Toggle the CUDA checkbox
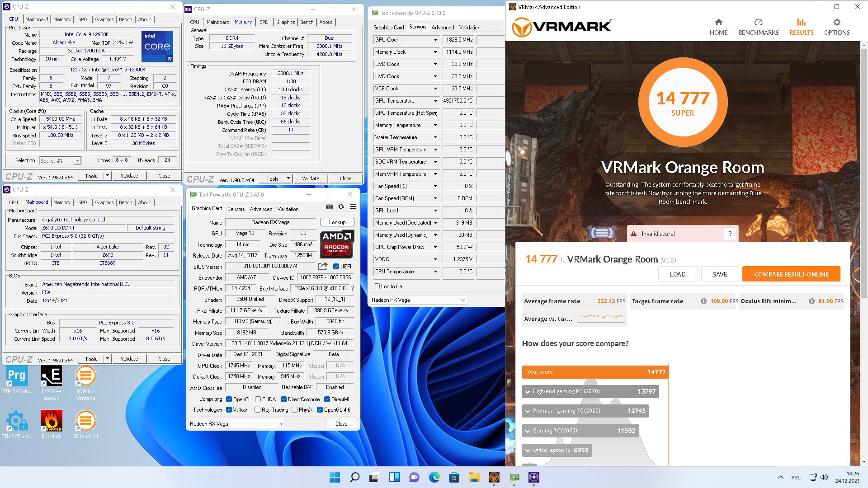The height and width of the screenshot is (488, 868). 258,399
